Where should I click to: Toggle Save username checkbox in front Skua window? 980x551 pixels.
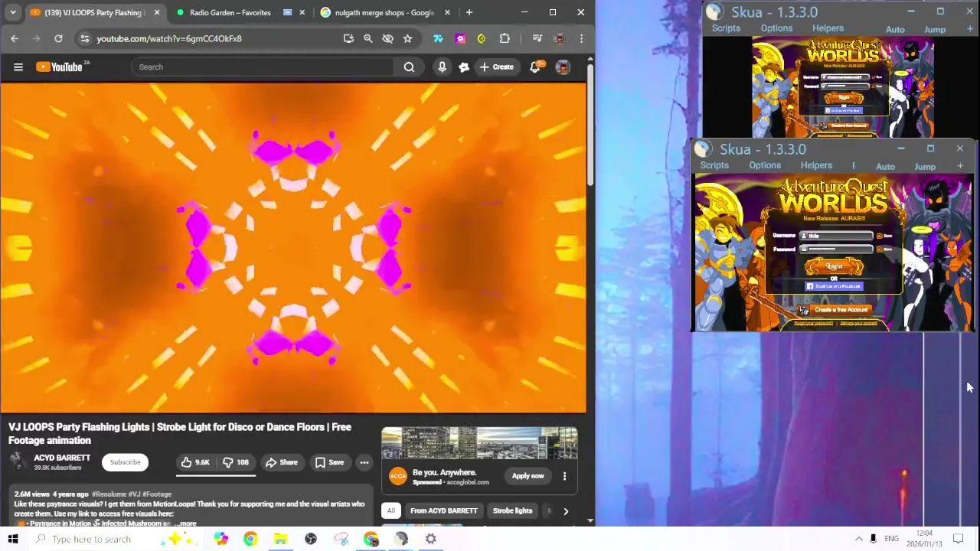point(879,236)
